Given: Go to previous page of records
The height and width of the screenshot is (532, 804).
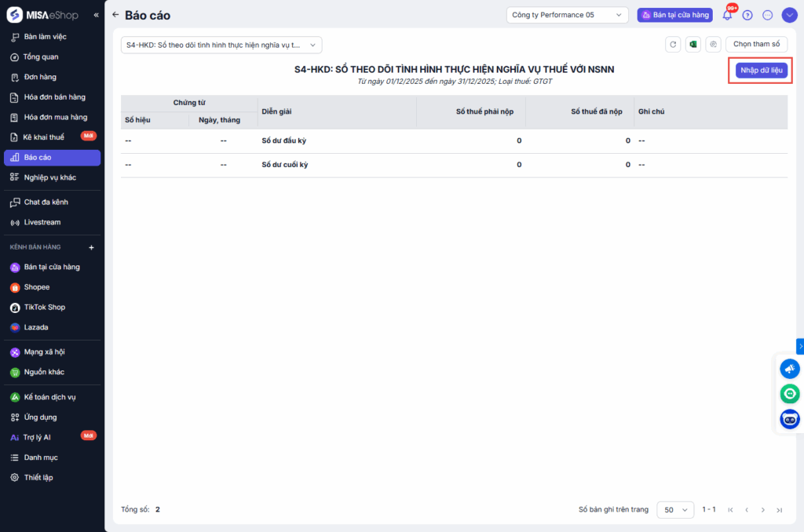Looking at the screenshot, I should coord(747,510).
